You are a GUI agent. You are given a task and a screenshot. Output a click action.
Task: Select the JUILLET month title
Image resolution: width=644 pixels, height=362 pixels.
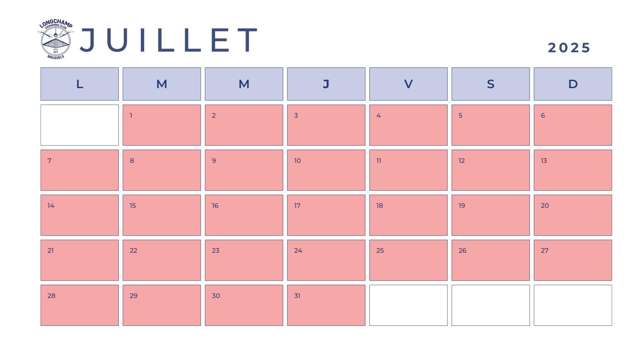pyautogui.click(x=169, y=40)
